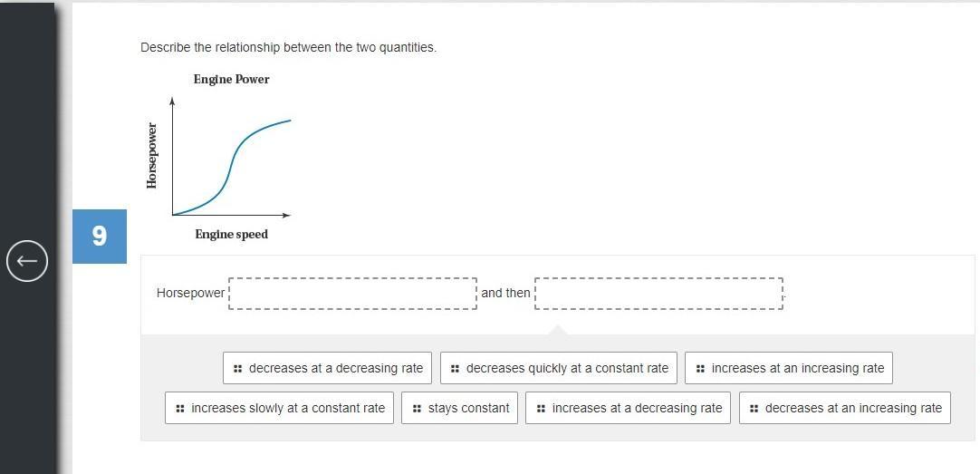Select 'decreases quickly at a constant rate' tile
980x474 pixels.
(x=558, y=368)
